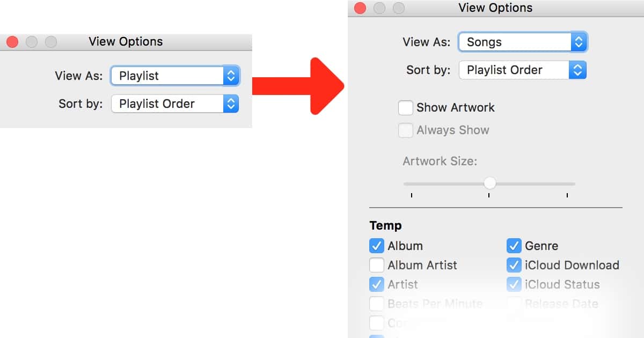This screenshot has width=644, height=338.
Task: Zoom the left View Options window
Action: [51, 42]
